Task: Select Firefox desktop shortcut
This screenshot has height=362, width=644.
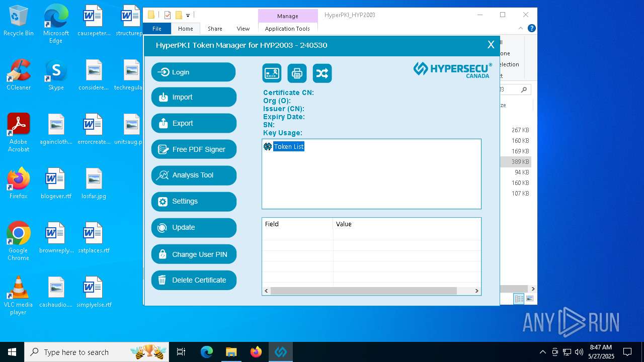Action: click(19, 184)
